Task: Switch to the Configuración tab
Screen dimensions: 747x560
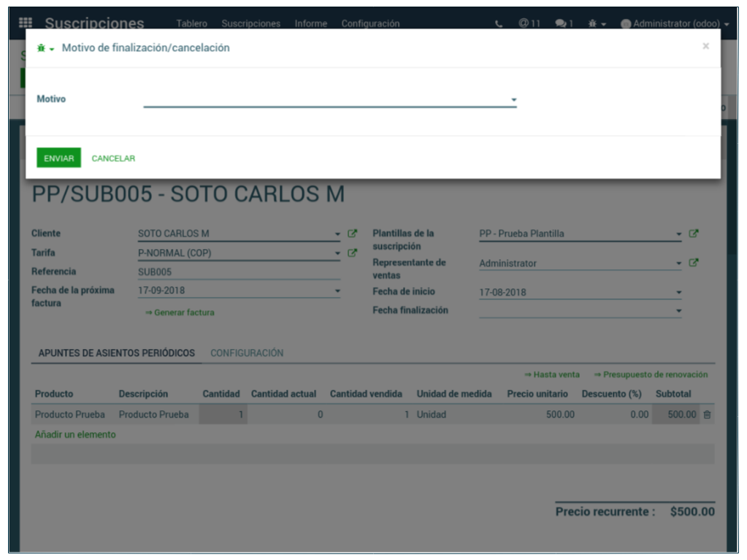Action: (247, 353)
